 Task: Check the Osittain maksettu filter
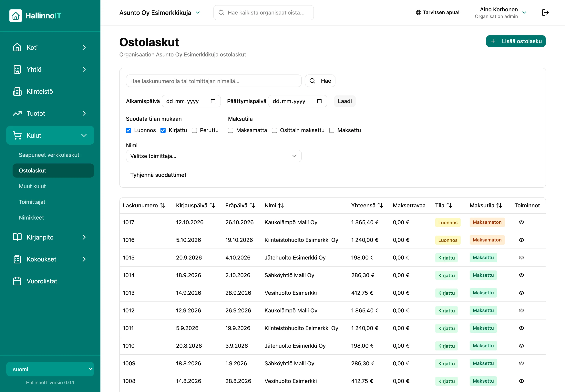274,130
